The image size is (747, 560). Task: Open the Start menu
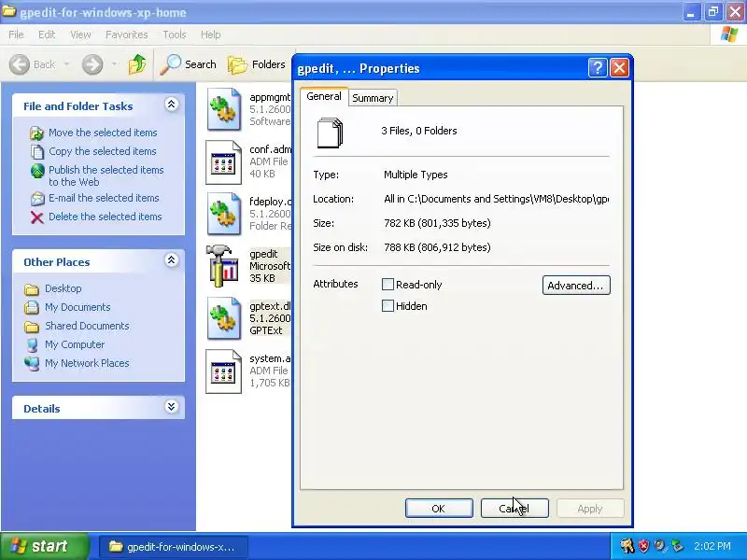44,546
